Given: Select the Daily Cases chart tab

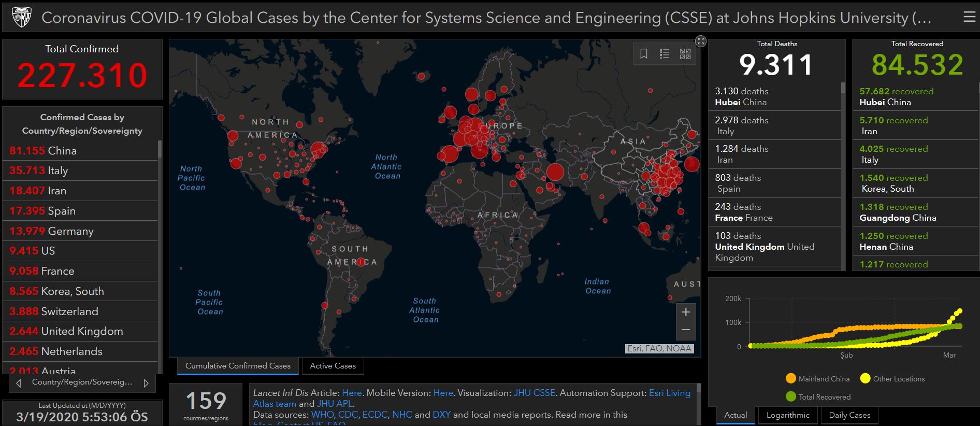Looking at the screenshot, I should click(849, 415).
